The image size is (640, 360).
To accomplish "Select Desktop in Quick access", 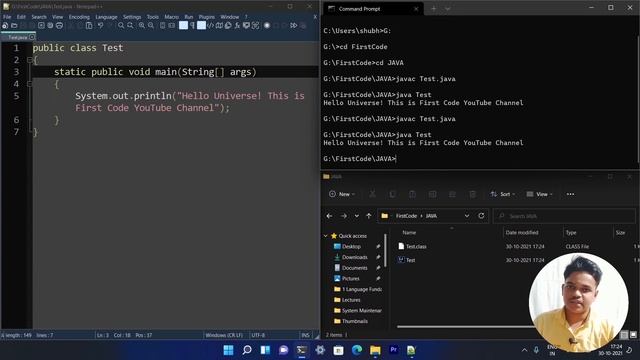I will 351,247.
